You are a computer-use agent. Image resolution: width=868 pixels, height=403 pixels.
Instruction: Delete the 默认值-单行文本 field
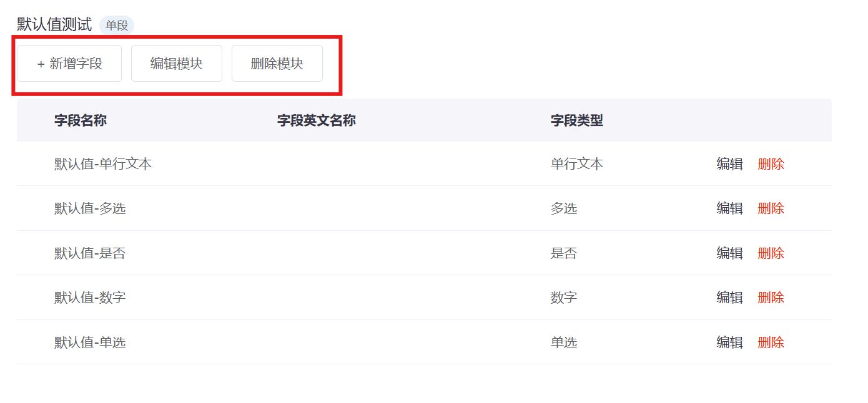pyautogui.click(x=771, y=164)
